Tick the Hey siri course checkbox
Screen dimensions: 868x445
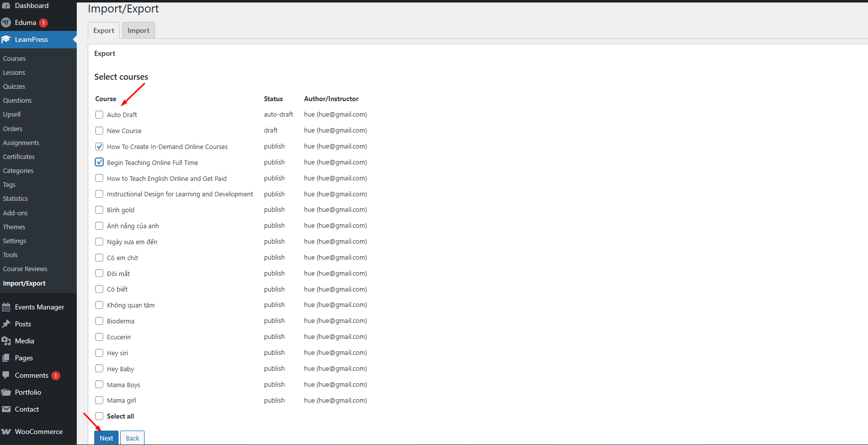coord(99,353)
